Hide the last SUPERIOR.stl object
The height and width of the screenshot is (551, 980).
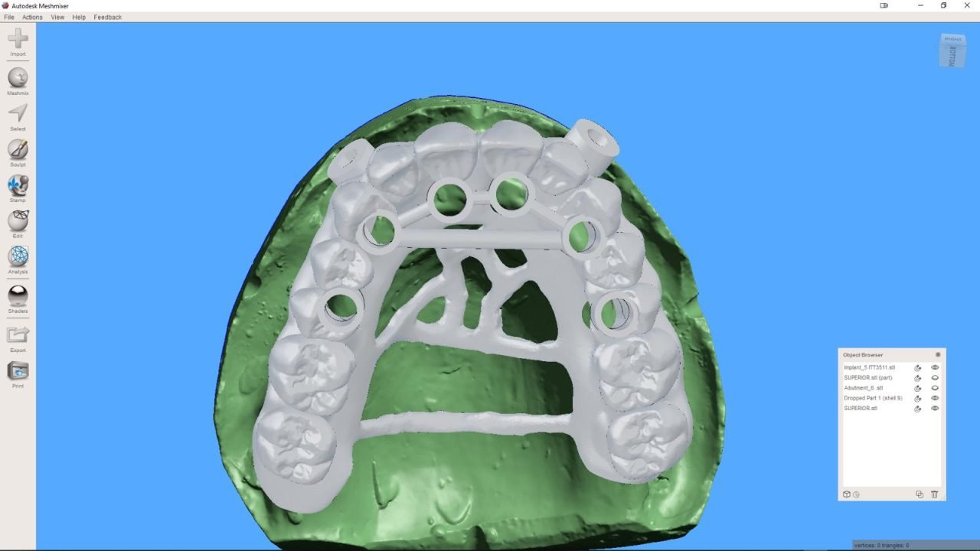[x=935, y=409]
